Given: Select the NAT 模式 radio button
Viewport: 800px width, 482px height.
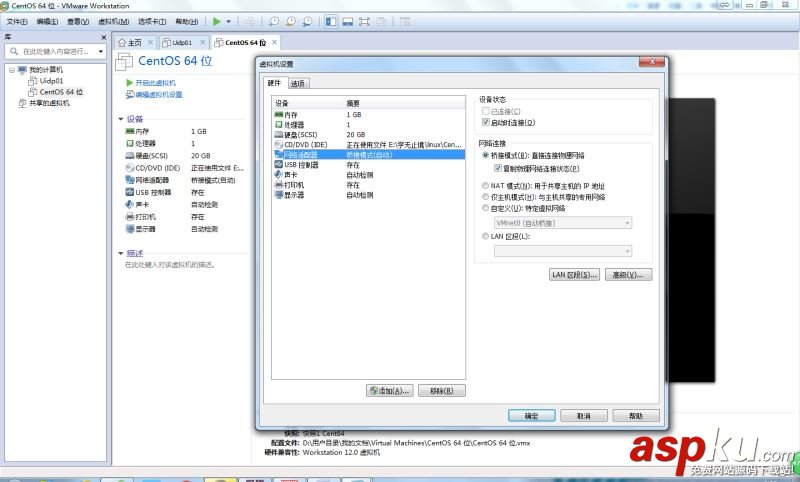Looking at the screenshot, I should 485,186.
